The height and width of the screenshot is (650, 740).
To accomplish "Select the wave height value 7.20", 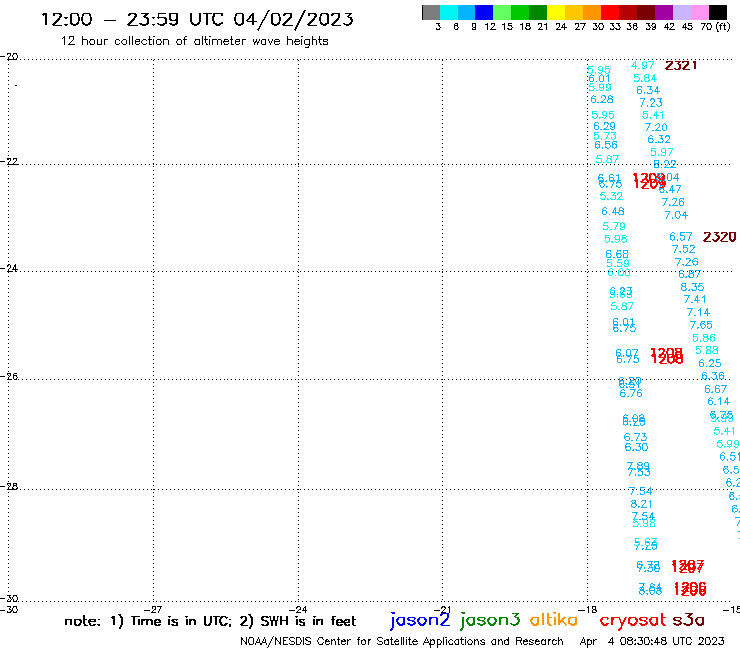I will point(656,127).
